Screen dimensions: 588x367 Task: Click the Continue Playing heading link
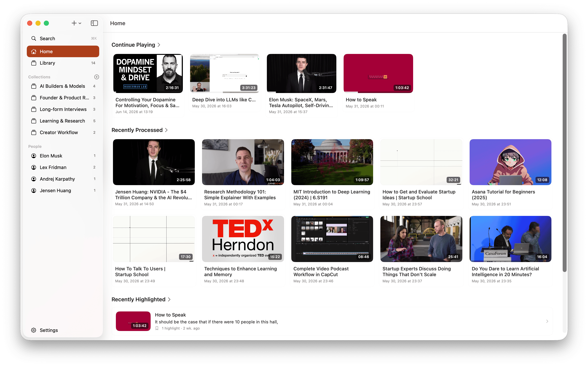(133, 45)
